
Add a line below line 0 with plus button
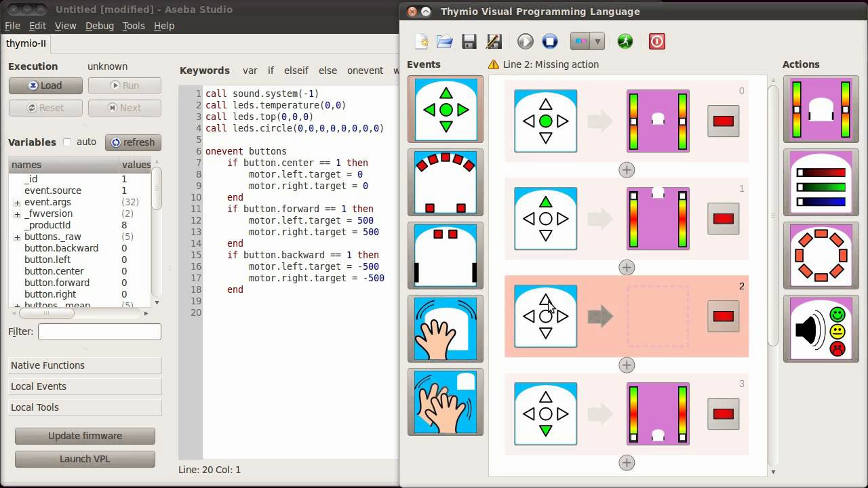[x=627, y=170]
